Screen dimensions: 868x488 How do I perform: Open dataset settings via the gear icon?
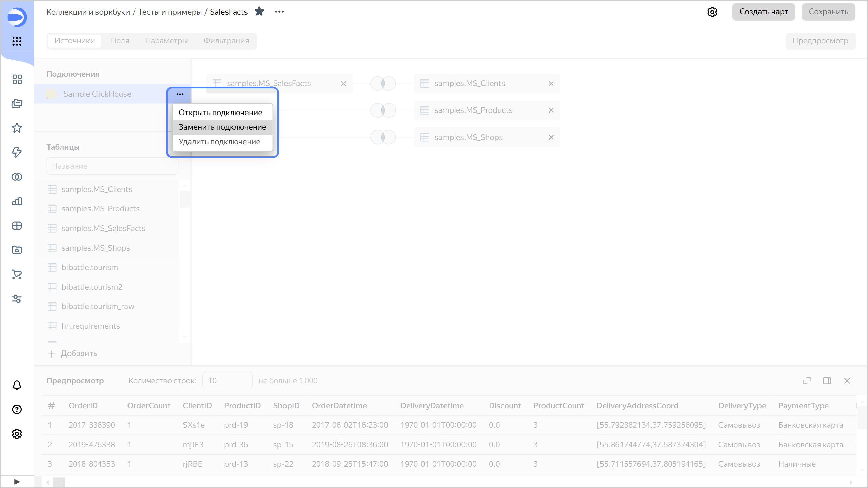point(712,12)
